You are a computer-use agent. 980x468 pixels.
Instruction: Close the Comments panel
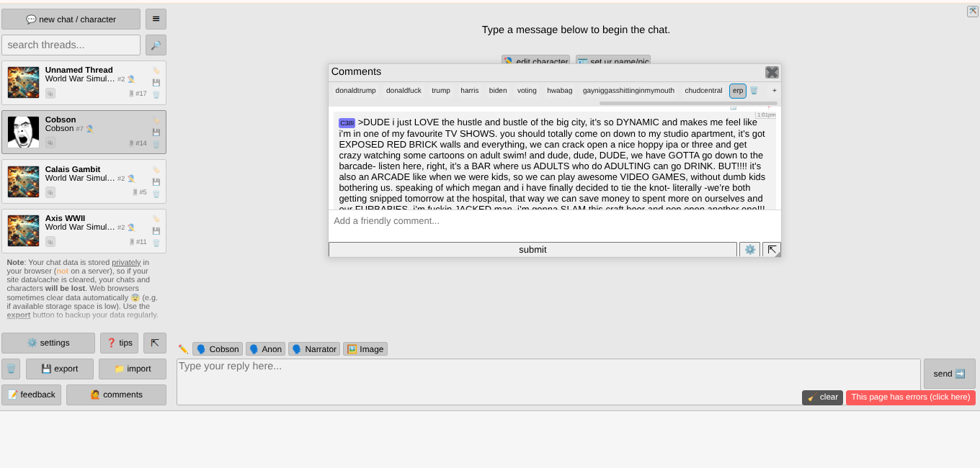(x=772, y=72)
